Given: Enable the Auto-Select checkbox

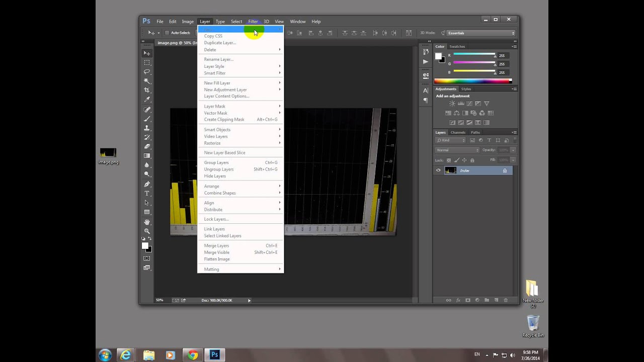Looking at the screenshot, I should click(167, 33).
